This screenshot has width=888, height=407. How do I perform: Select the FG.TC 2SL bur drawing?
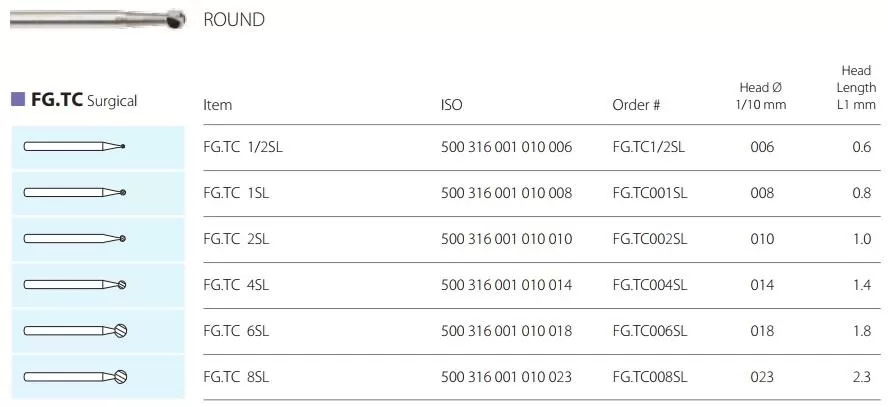tap(75, 239)
